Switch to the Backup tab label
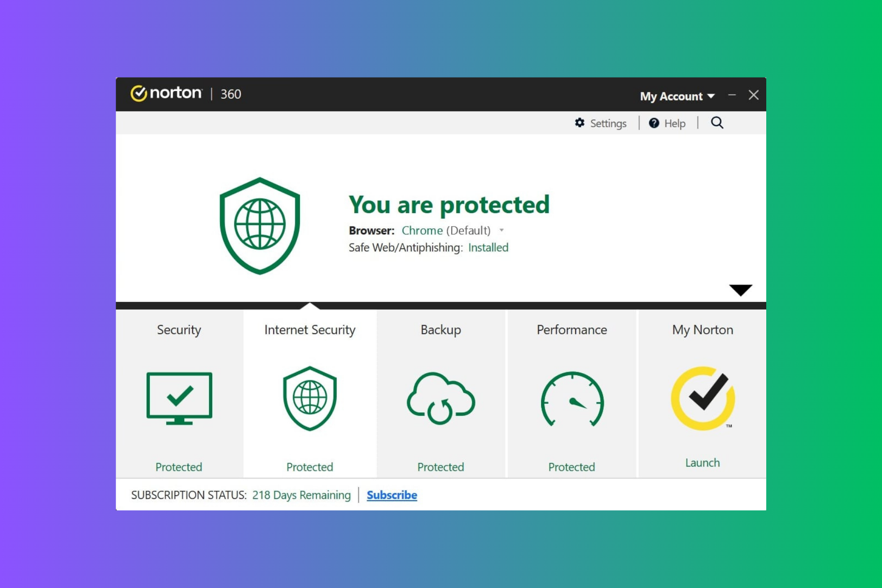This screenshot has height=588, width=882. pos(441,330)
